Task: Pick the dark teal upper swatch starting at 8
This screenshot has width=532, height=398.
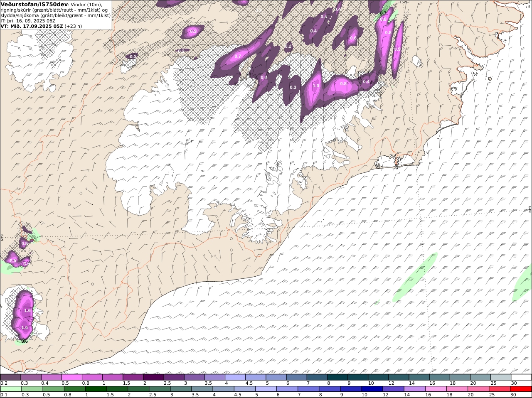Action: (337, 377)
